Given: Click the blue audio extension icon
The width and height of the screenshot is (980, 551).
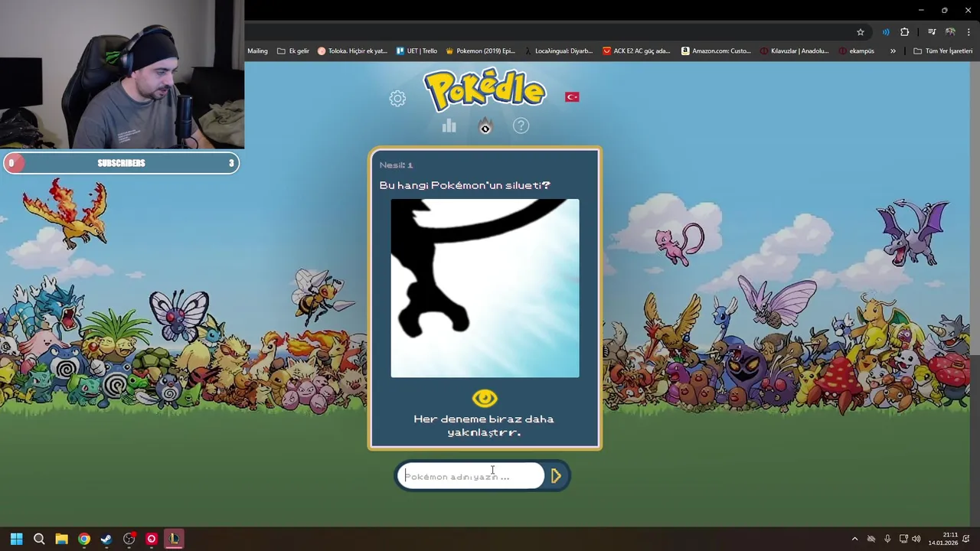Looking at the screenshot, I should [886, 32].
